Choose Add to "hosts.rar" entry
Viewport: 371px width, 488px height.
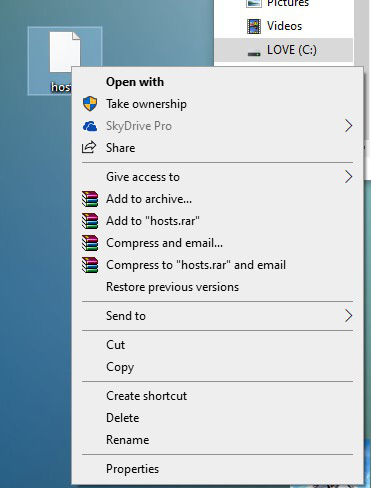point(217,221)
